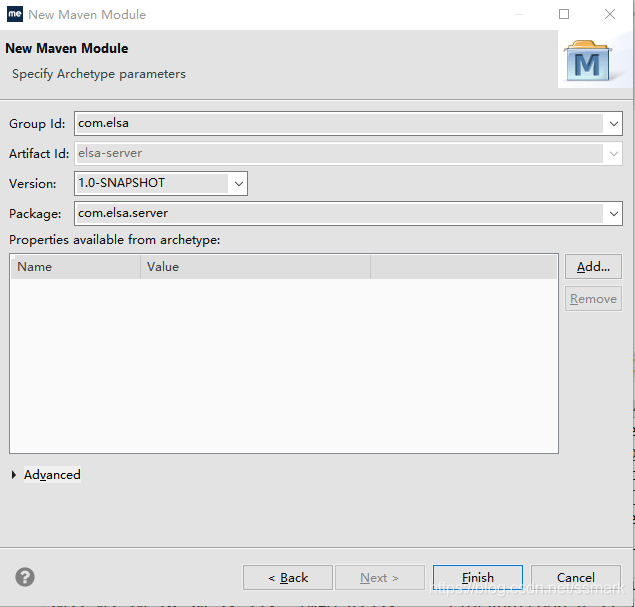Click the help question mark icon

click(25, 577)
